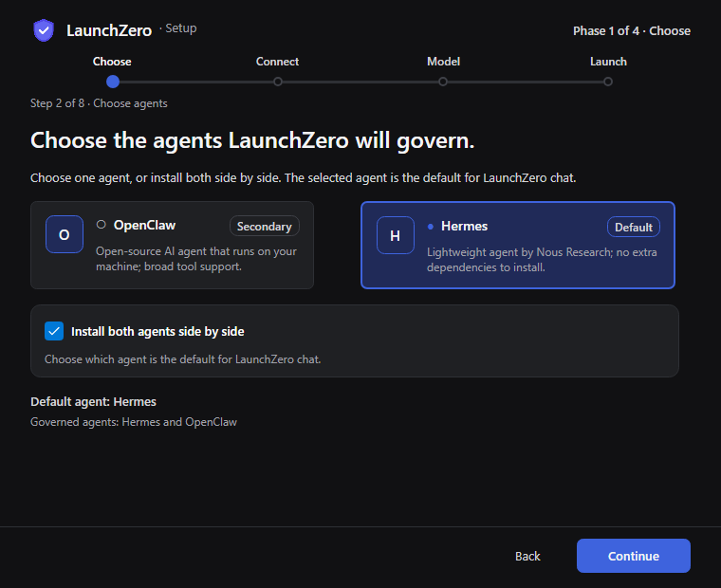
Task: Uncheck Install both agents side by side
Action: coord(54,331)
